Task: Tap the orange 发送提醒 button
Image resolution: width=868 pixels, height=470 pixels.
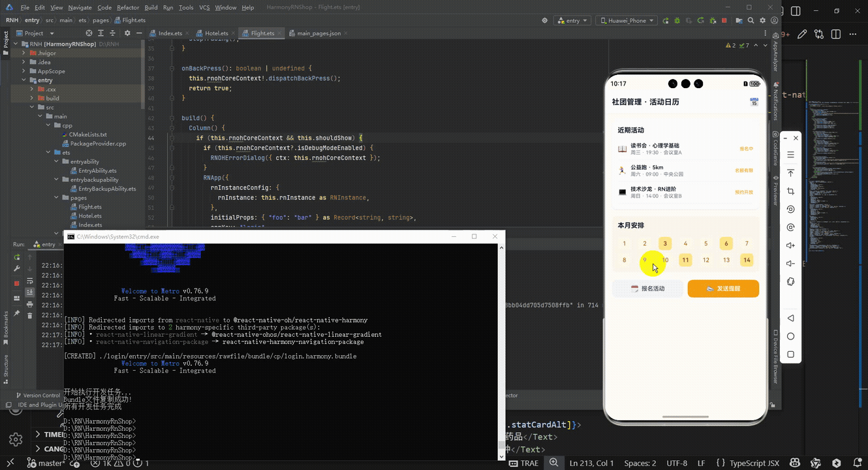Action: coord(723,289)
